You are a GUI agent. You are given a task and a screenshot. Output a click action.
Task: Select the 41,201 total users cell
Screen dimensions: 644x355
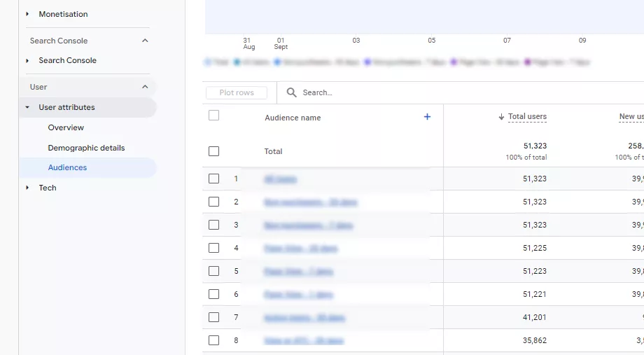(534, 317)
